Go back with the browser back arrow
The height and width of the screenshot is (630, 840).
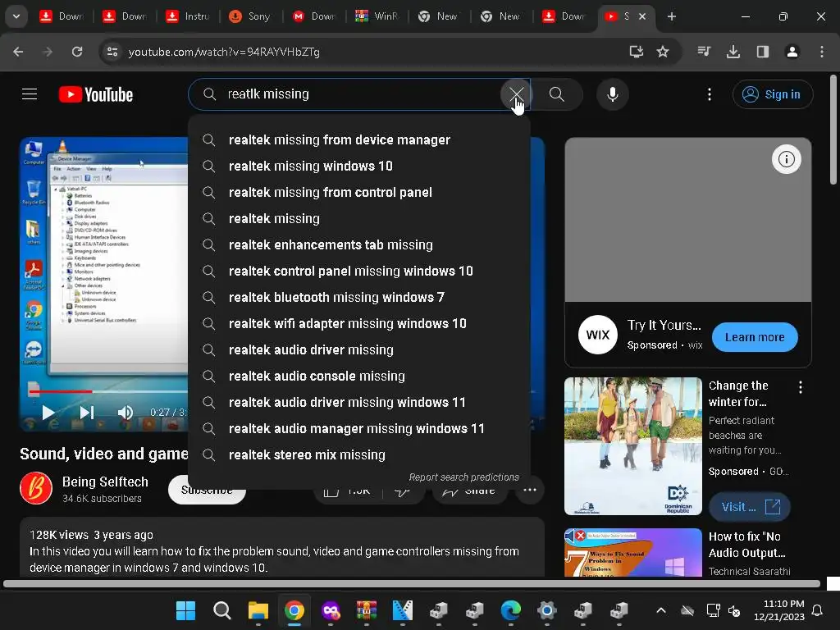(x=18, y=52)
